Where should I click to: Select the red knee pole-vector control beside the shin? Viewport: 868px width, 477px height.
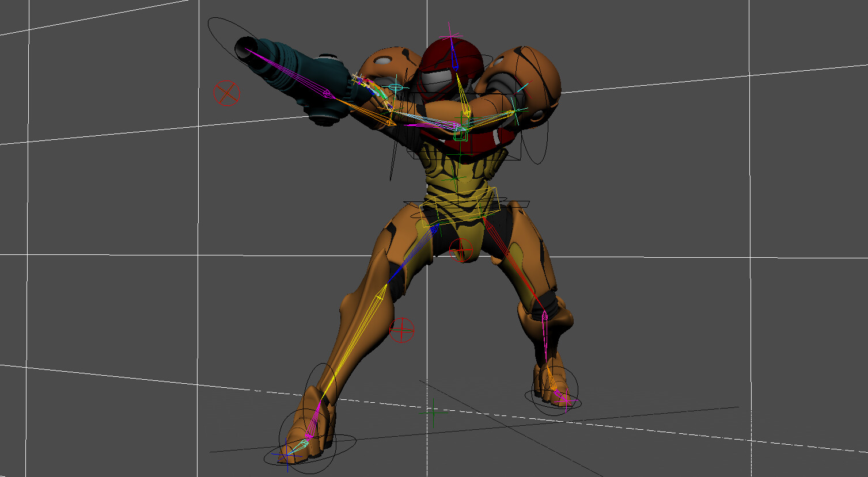click(x=401, y=330)
